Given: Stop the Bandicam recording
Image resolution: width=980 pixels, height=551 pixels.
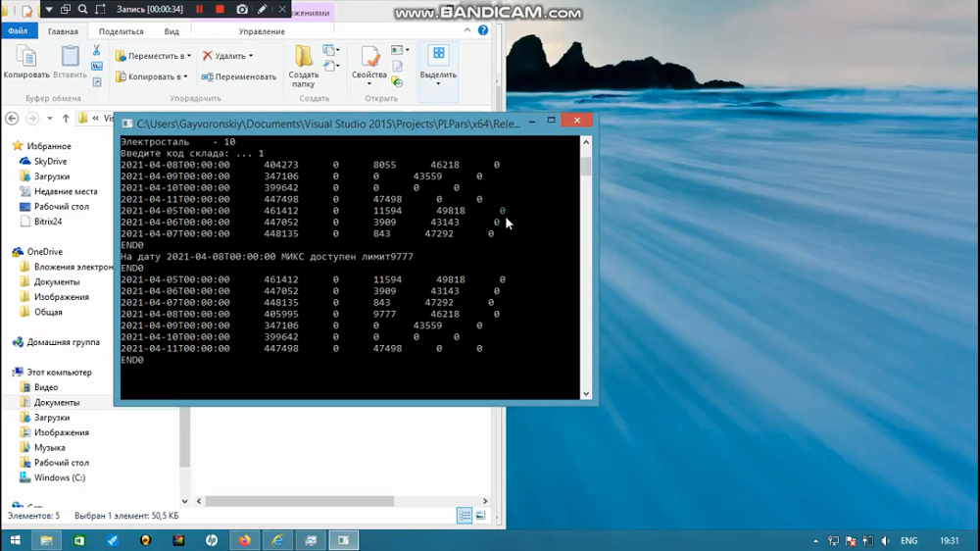Looking at the screenshot, I should 220,10.
